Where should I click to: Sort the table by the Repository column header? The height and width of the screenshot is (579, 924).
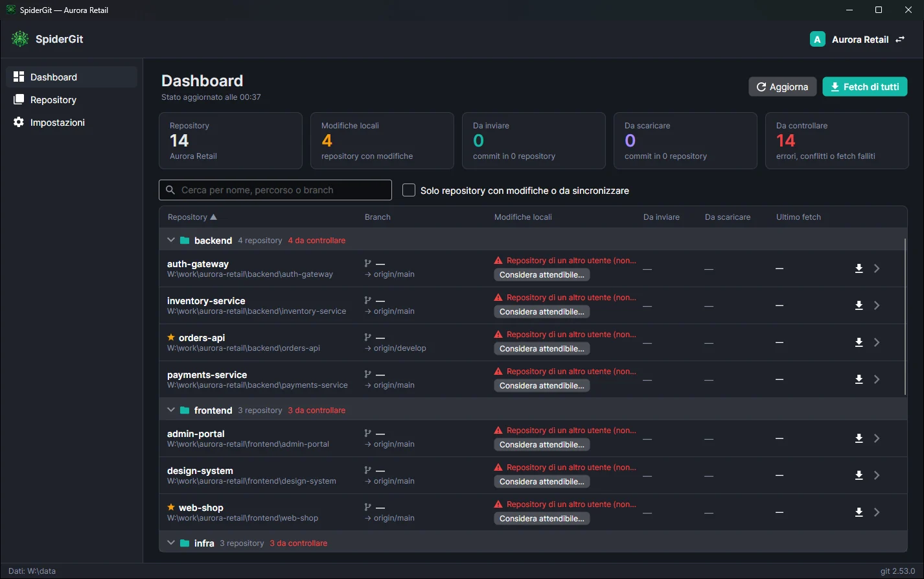click(x=192, y=217)
